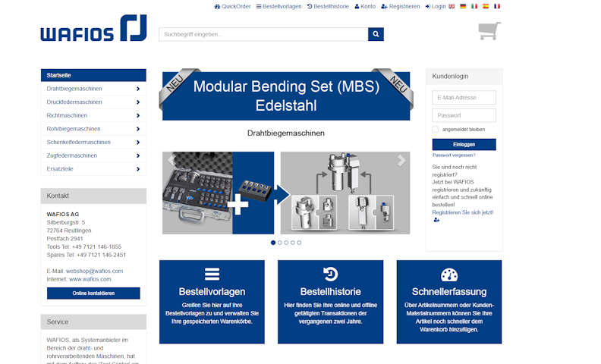This screenshot has height=364, width=601.
Task: Open Konto in top navigation
Action: coord(364,6)
